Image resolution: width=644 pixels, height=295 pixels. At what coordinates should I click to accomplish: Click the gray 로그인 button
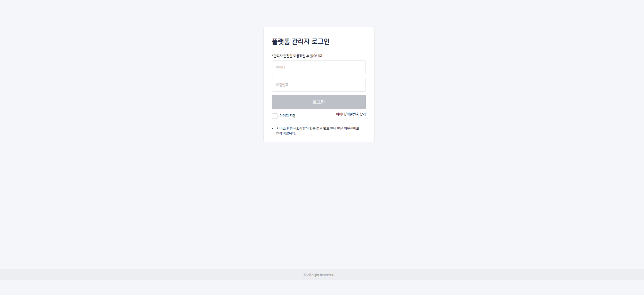tap(319, 102)
